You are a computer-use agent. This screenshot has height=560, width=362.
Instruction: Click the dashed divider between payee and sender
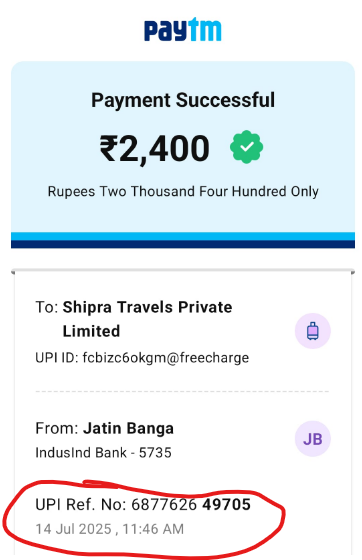coord(182,391)
